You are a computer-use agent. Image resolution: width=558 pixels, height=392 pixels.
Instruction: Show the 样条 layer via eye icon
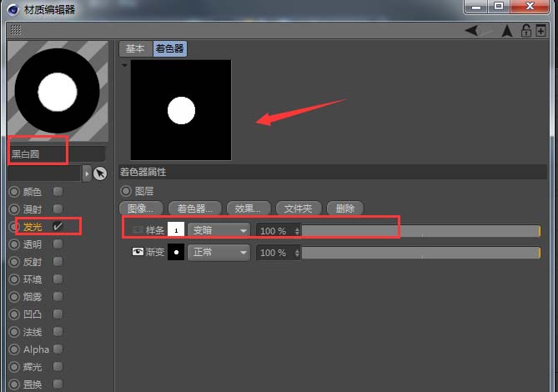(x=138, y=230)
